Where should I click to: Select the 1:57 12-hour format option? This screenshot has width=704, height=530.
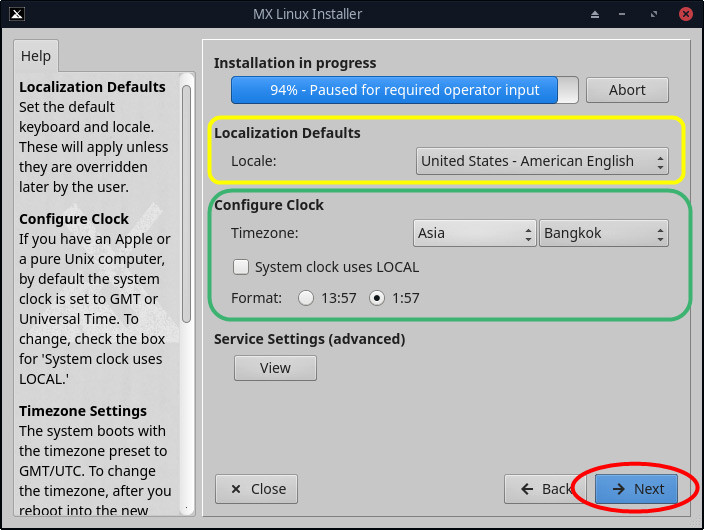[x=377, y=297]
